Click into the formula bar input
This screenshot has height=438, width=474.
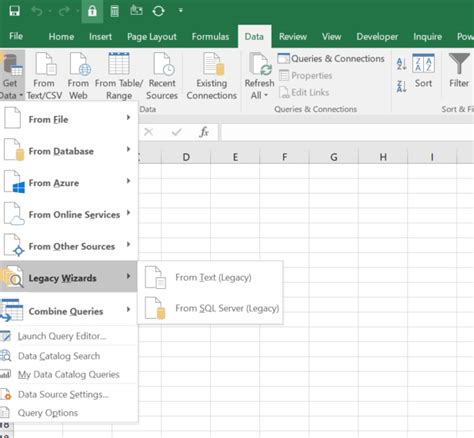point(347,132)
